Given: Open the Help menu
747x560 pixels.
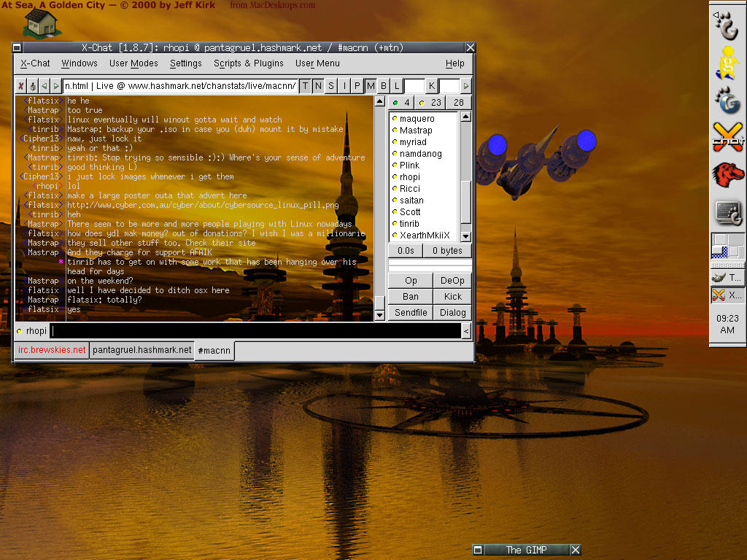Looking at the screenshot, I should click(455, 63).
